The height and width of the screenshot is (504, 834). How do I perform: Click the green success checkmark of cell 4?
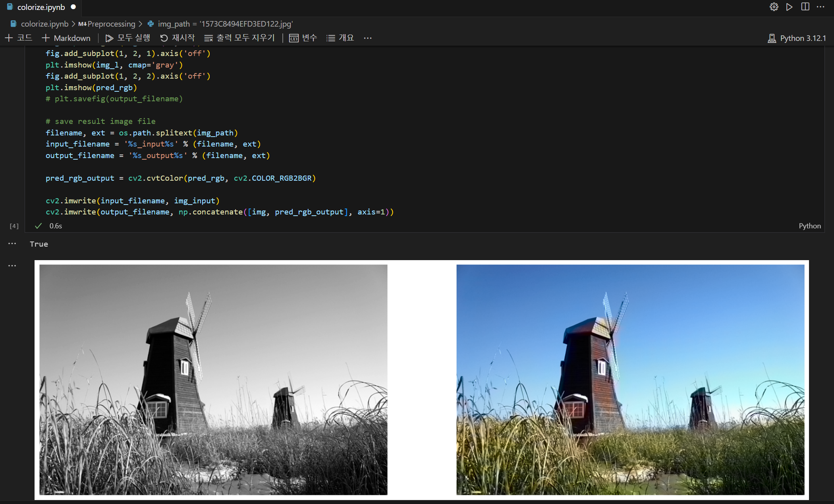pos(38,226)
